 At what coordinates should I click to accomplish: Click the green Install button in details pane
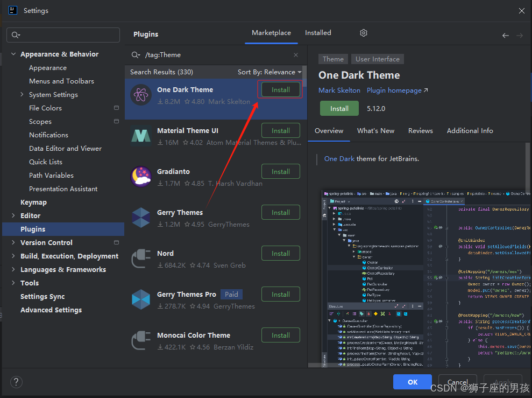(x=339, y=108)
